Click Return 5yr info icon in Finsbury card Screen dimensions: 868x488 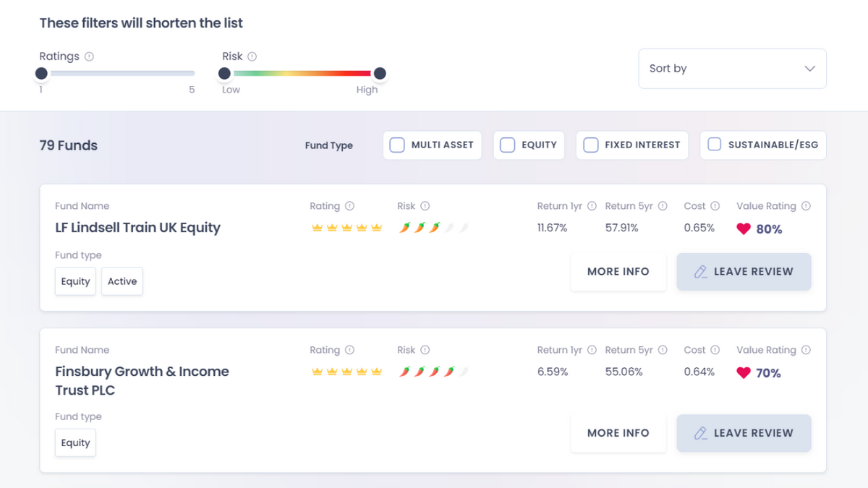[663, 350]
